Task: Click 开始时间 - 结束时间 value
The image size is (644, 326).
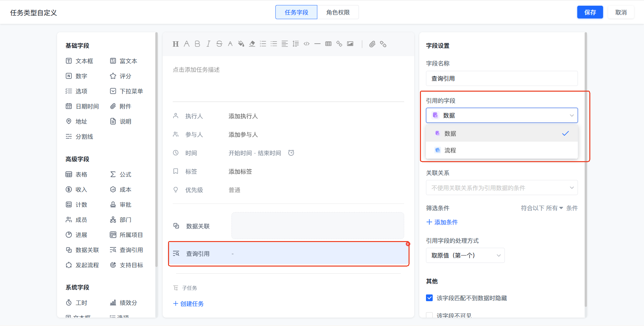Action: point(255,153)
